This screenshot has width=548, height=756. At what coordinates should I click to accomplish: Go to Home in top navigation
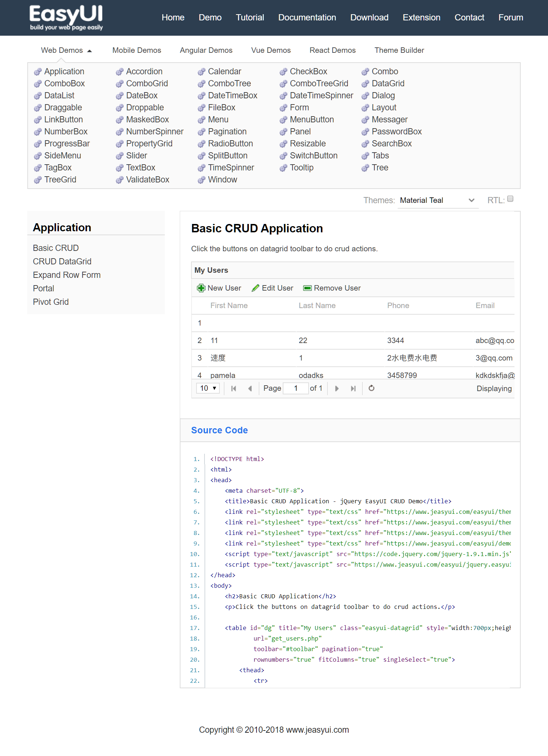coord(173,17)
